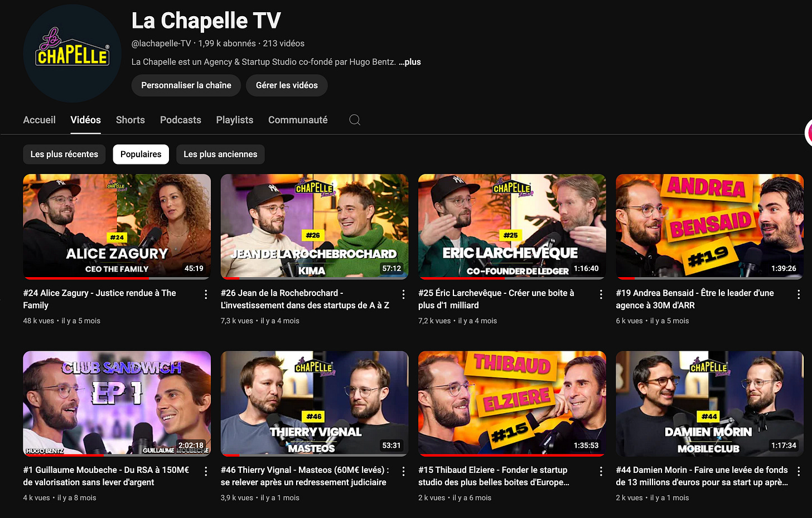Click the La Chapelle channel avatar logo
The image size is (812, 518).
click(x=72, y=54)
